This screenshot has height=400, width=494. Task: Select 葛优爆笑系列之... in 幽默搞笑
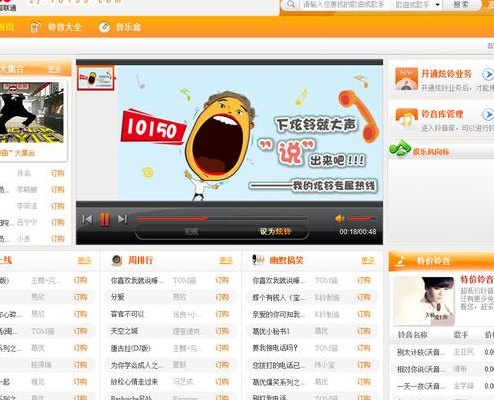279,382
